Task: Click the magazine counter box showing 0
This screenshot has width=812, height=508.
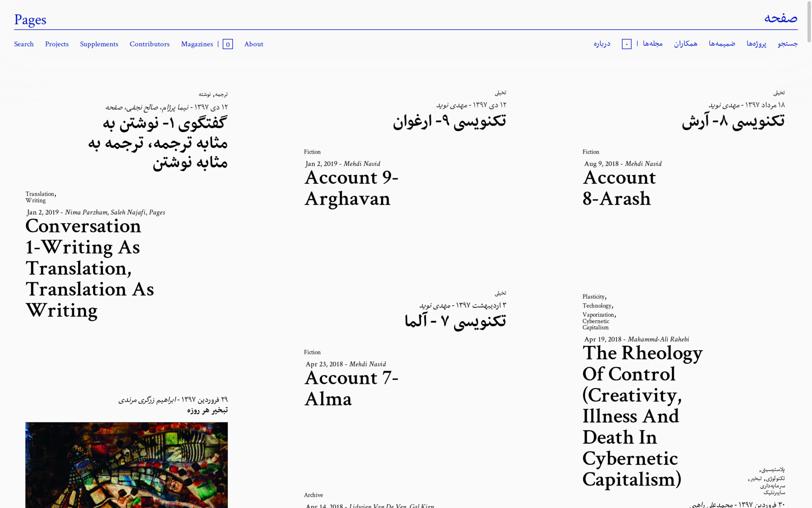Action: click(x=228, y=44)
